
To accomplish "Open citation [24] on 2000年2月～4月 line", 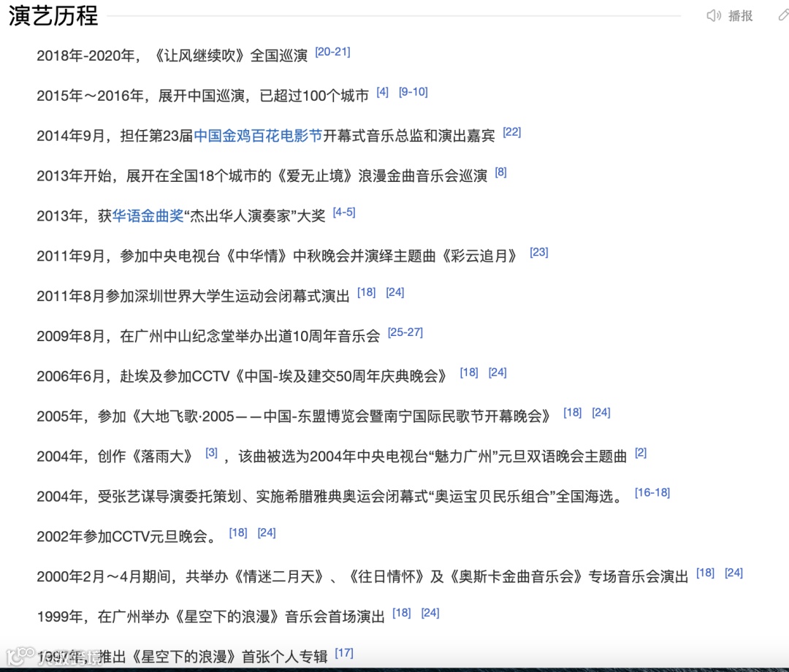I will click(x=734, y=573).
